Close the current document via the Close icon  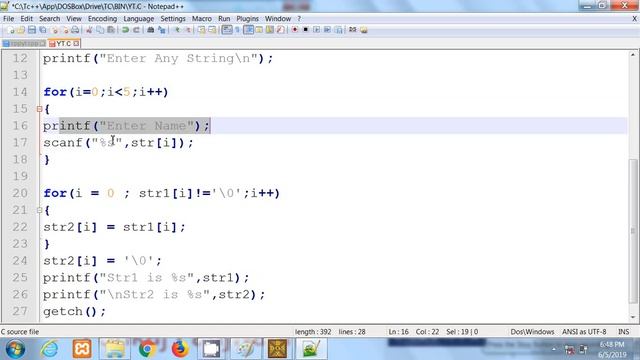click(55, 30)
